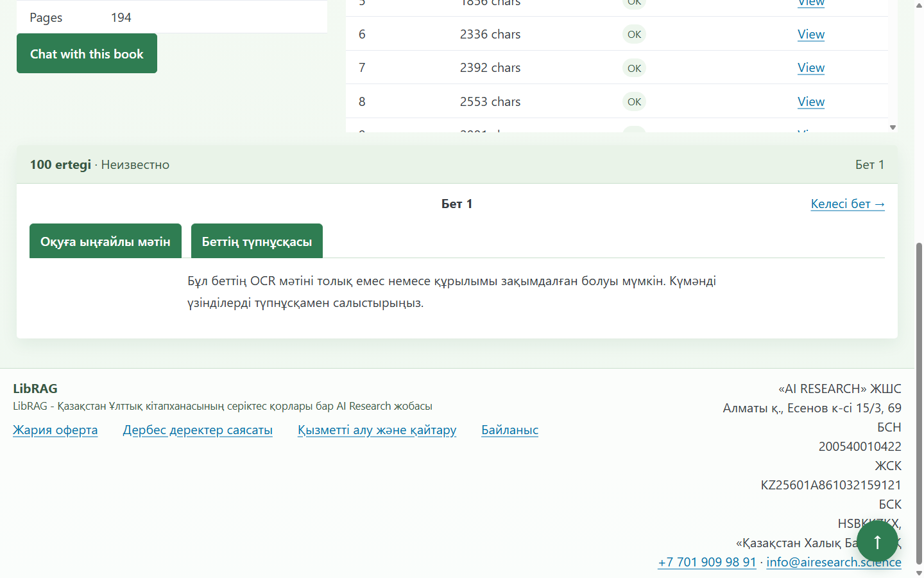Click the phone number +7 701 909 98 91
The image size is (924, 578).
pos(707,562)
